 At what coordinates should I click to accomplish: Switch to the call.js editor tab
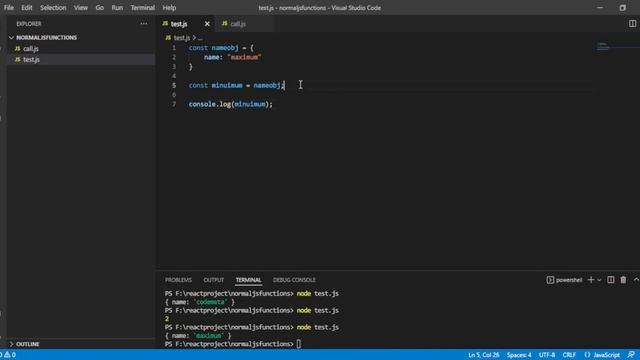(238, 24)
